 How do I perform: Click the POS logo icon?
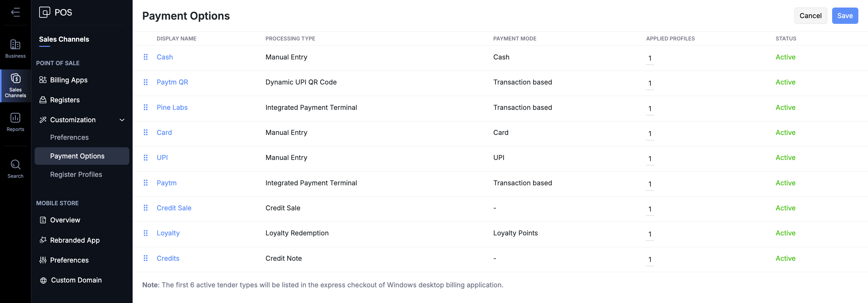click(45, 12)
